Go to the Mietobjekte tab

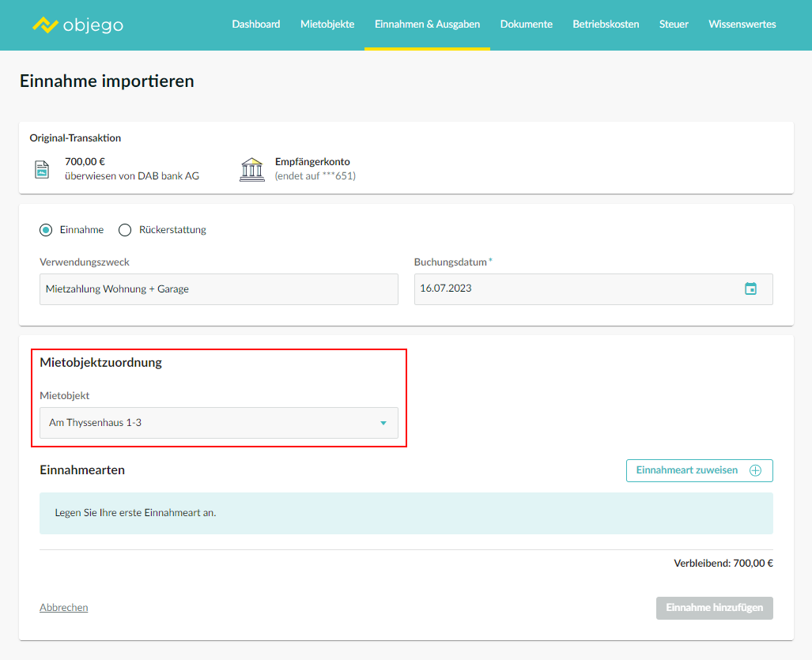pos(327,25)
